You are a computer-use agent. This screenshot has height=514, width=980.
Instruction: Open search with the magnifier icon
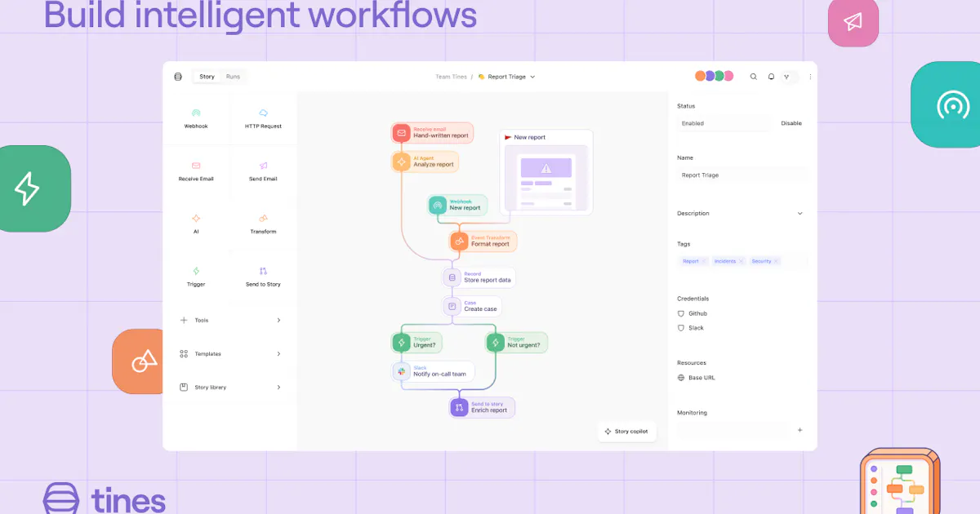pyautogui.click(x=754, y=77)
